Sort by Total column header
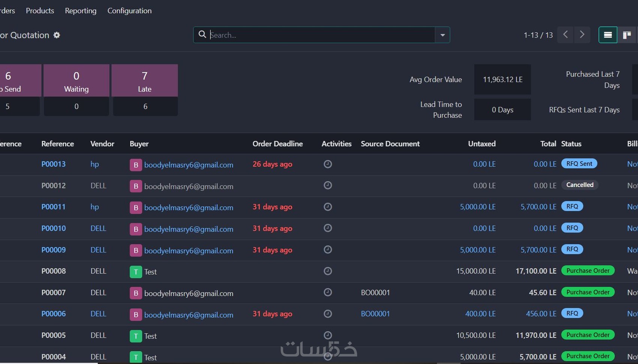The height and width of the screenshot is (364, 638). pyautogui.click(x=548, y=144)
